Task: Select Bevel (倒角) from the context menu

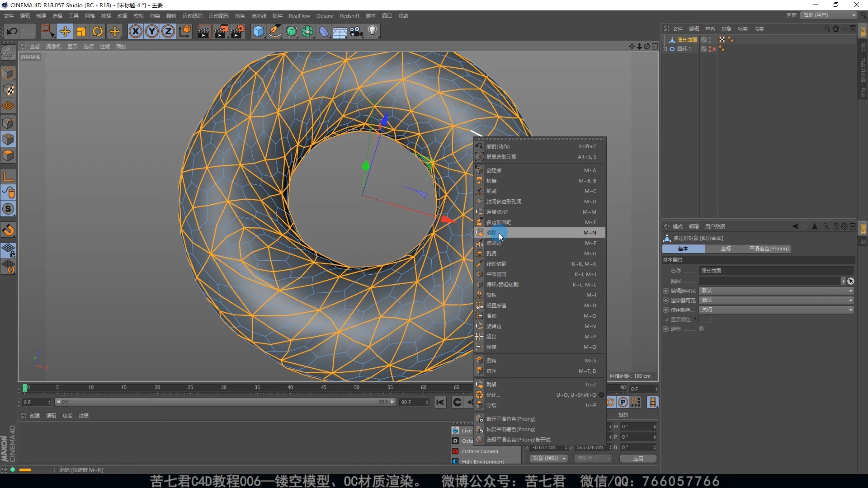Action: pos(539,361)
